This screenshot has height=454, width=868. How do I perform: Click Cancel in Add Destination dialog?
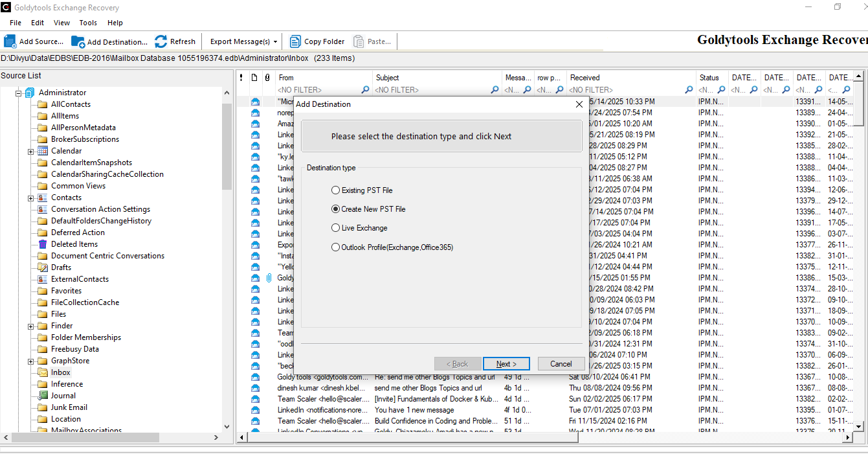tap(561, 364)
